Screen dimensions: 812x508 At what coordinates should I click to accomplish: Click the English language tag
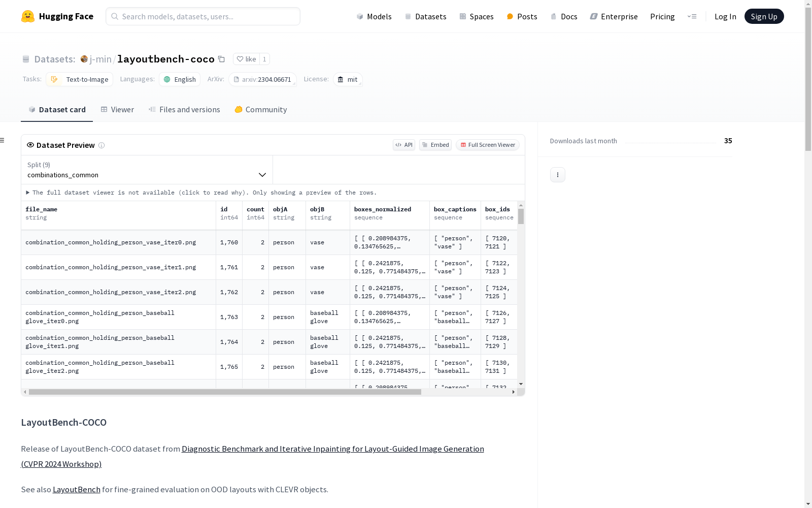pyautogui.click(x=180, y=79)
